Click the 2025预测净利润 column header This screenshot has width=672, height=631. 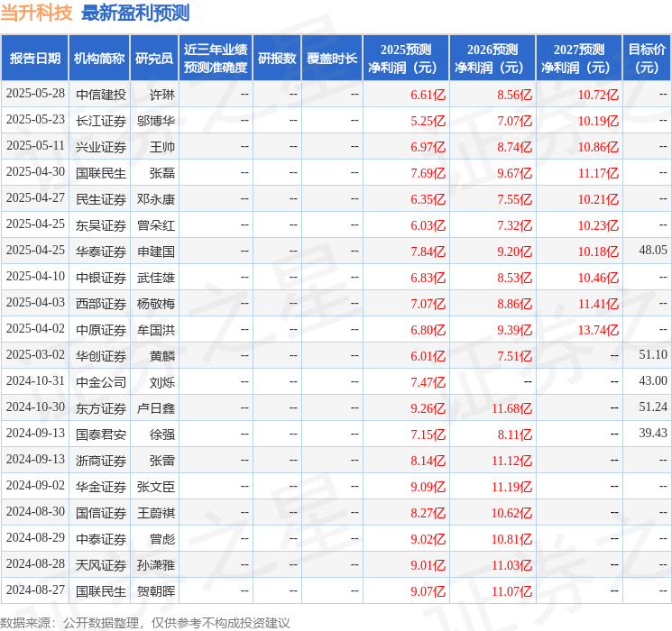[x=406, y=58]
